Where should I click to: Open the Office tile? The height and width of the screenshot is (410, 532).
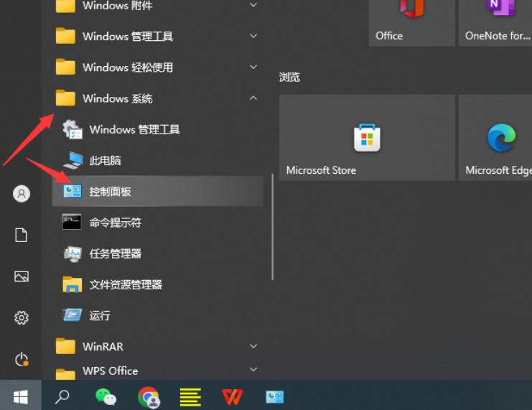pos(412,23)
